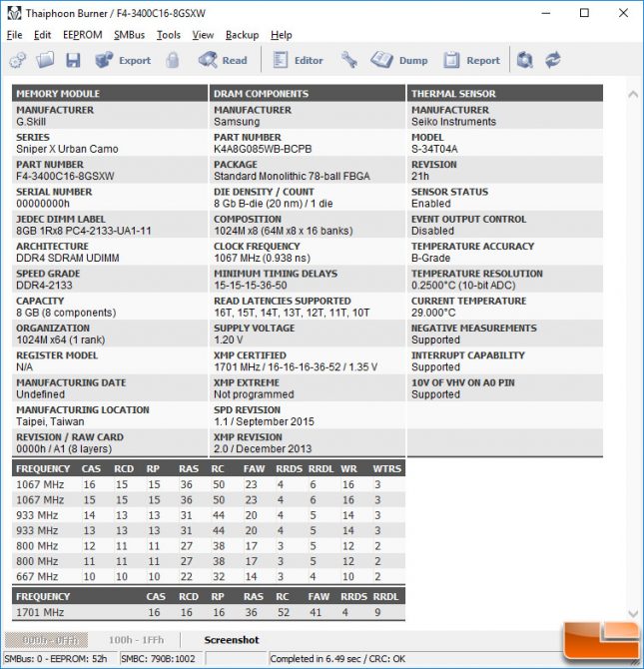Click the DDR4 SDRAM UDIMM architecture value

pos(68,259)
